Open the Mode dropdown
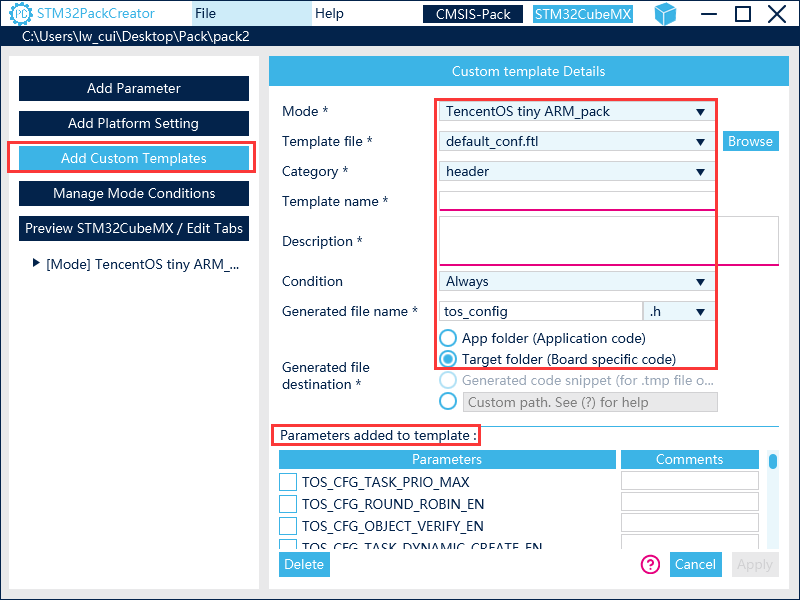 click(577, 111)
